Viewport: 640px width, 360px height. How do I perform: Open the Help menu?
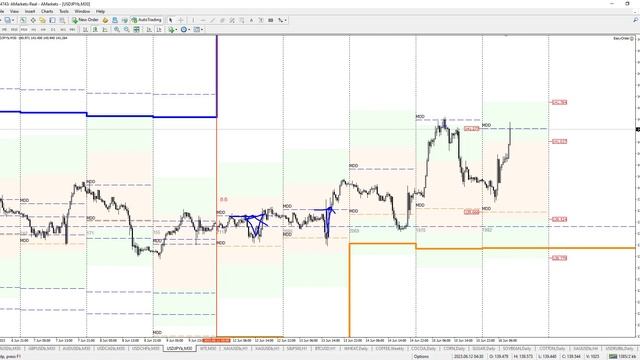100,11
